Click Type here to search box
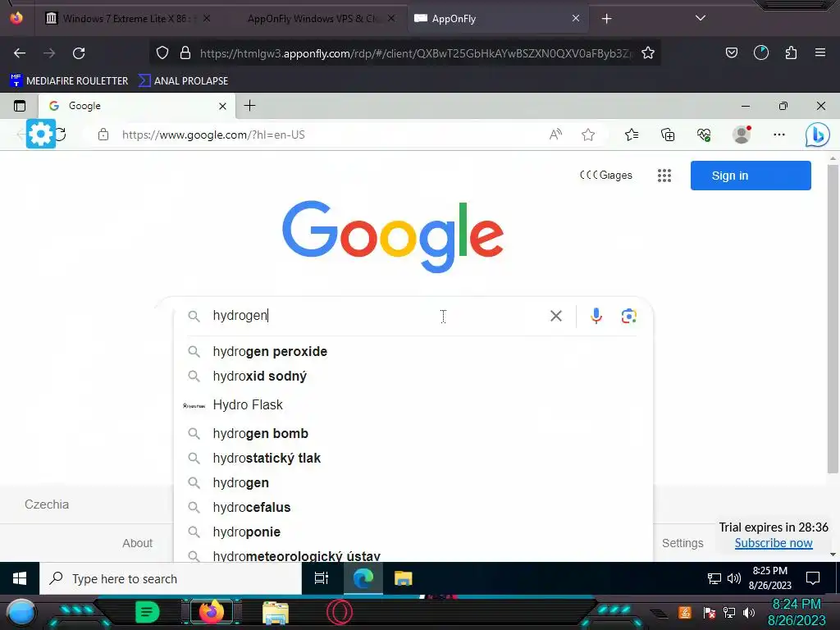The image size is (840, 630). pos(171,578)
